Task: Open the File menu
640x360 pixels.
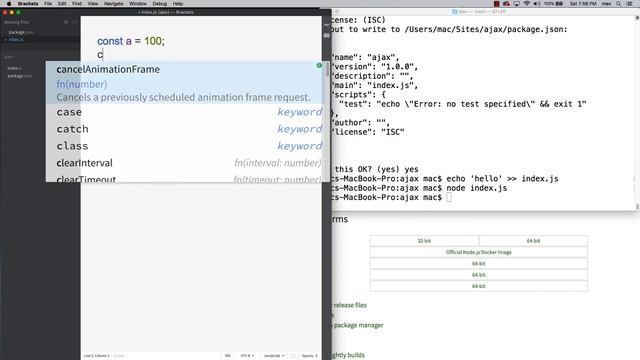Action: tap(48, 4)
